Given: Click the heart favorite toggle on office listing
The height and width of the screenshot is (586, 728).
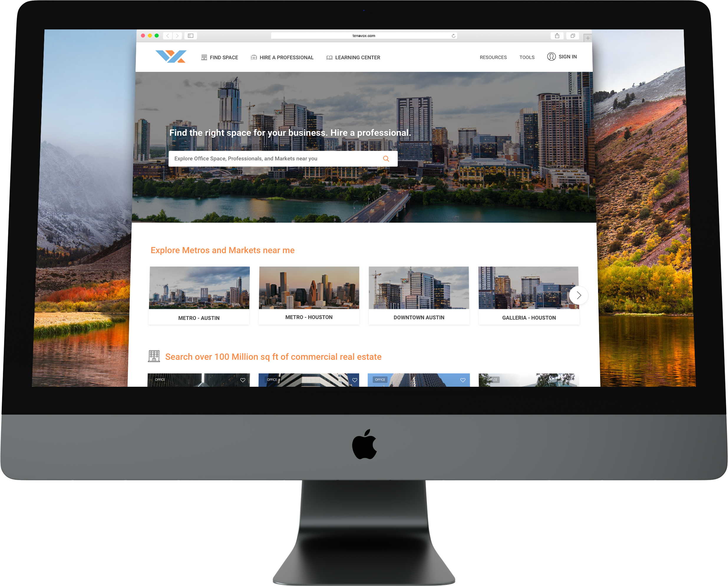Looking at the screenshot, I should point(242,380).
